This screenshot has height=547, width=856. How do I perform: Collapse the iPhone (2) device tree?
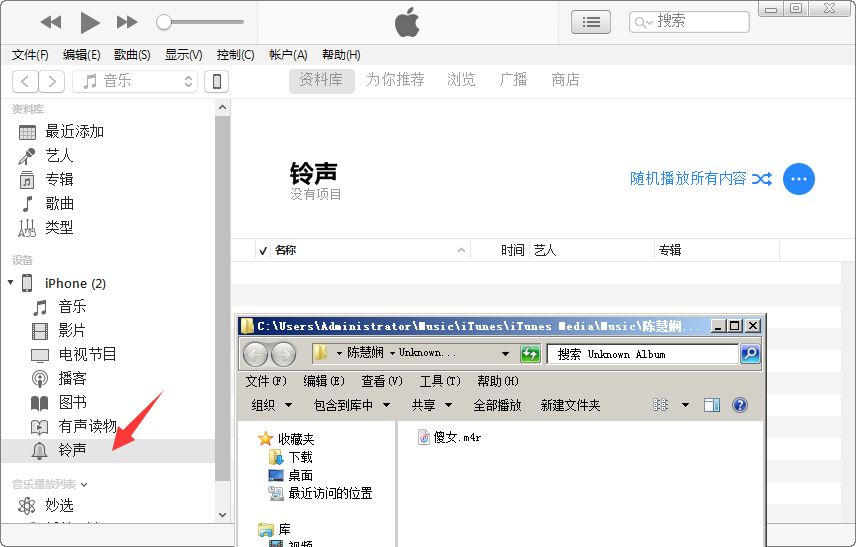[11, 283]
